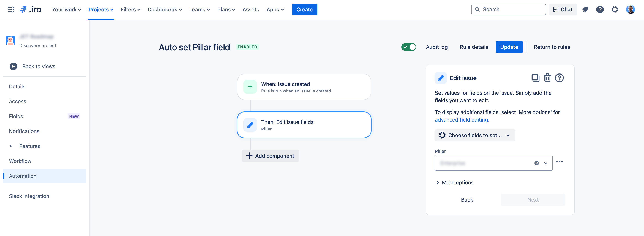644x236 pixels.
Task: Open the Atlassian app switcher grid
Action: point(11,10)
